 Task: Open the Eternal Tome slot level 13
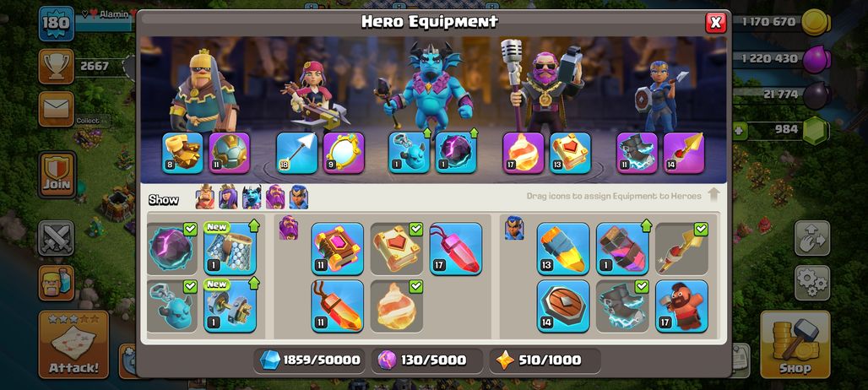(570, 153)
